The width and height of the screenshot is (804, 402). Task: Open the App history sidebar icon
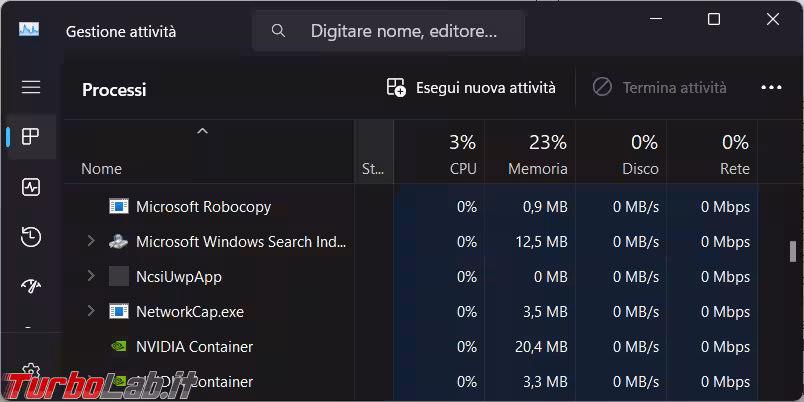point(31,237)
